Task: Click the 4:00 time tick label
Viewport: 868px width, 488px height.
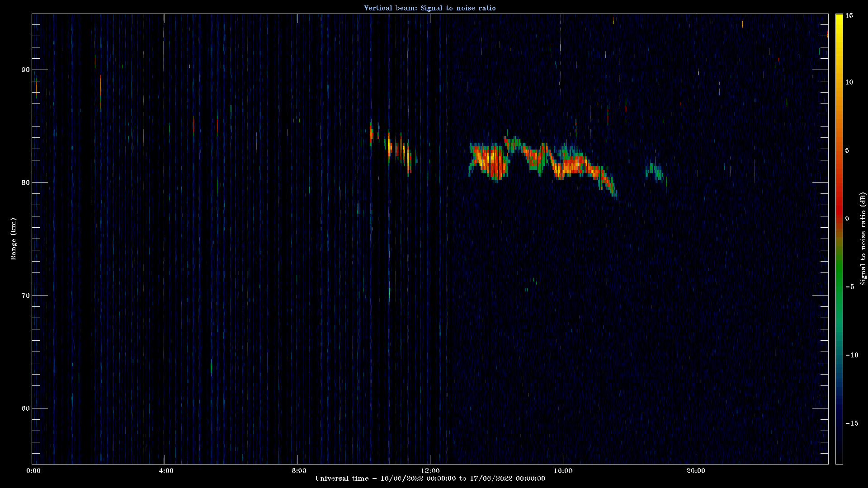Action: pos(166,471)
